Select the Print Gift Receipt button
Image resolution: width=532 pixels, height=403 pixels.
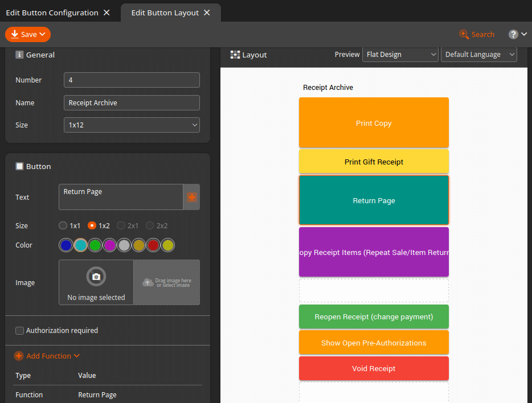pyautogui.click(x=374, y=162)
